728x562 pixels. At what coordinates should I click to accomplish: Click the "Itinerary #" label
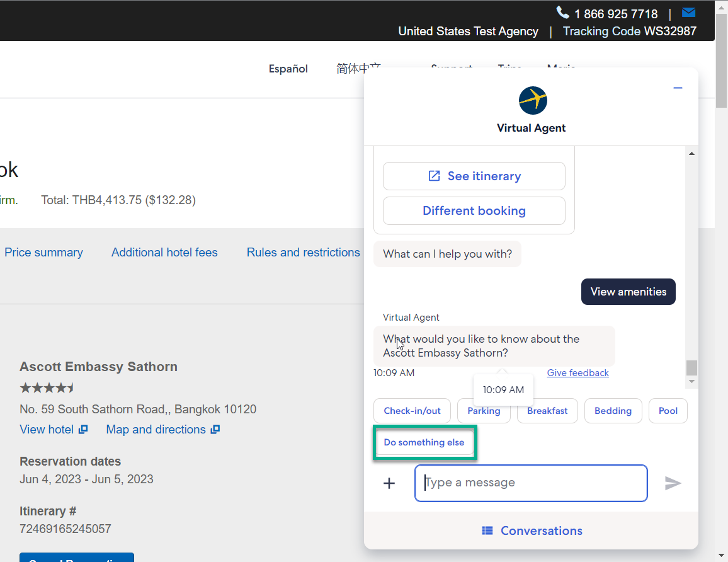tap(48, 511)
